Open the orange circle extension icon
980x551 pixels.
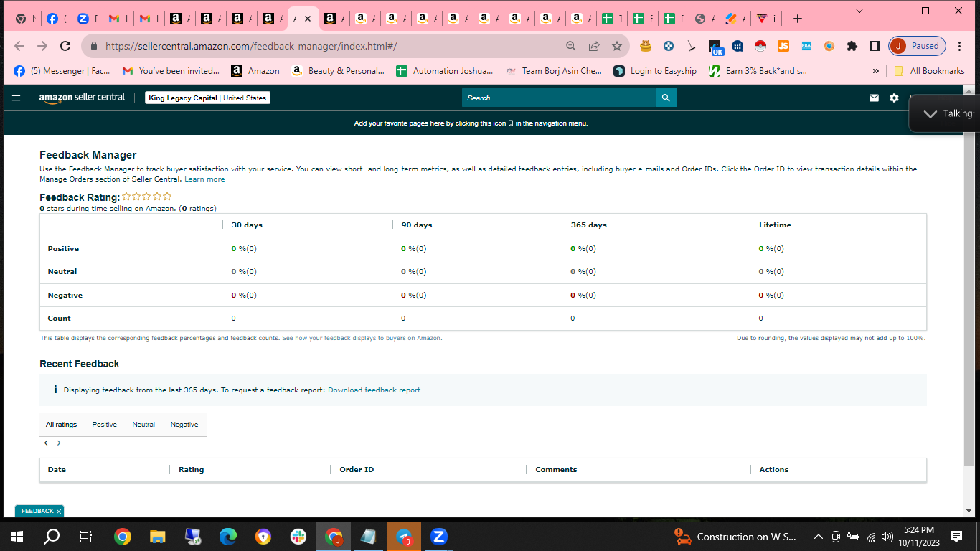pyautogui.click(x=829, y=46)
